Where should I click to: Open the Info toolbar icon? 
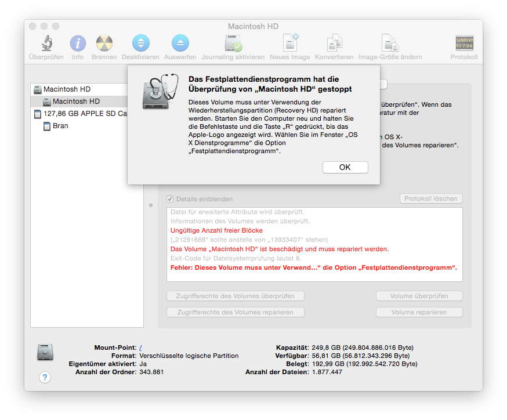point(78,44)
